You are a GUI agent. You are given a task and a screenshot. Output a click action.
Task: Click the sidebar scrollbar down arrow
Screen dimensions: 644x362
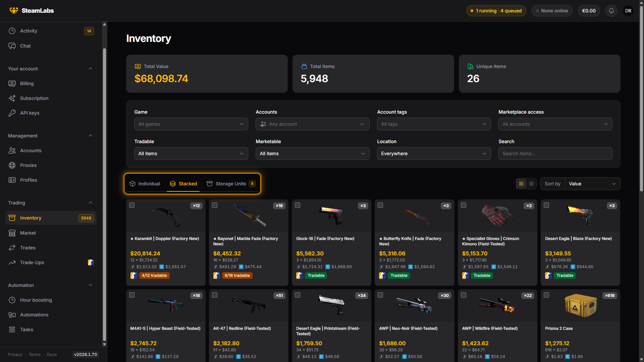pos(104,344)
